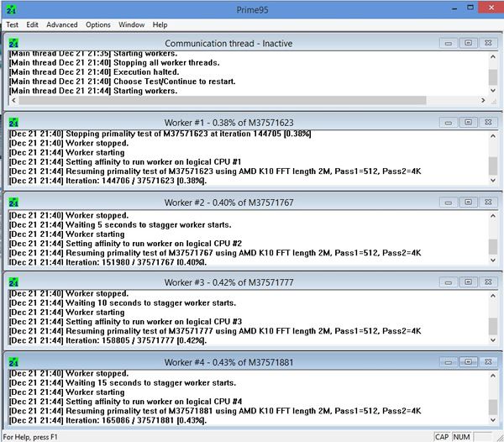Click scroll down arrow in Worker #4
504x442 pixels.
493,420
